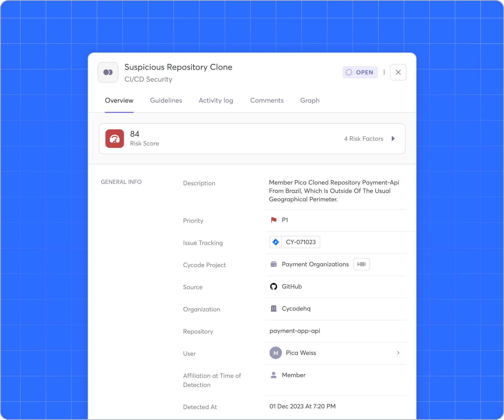The image size is (504, 420).
Task: Click the payment-app-api repository name
Action: [x=295, y=331]
